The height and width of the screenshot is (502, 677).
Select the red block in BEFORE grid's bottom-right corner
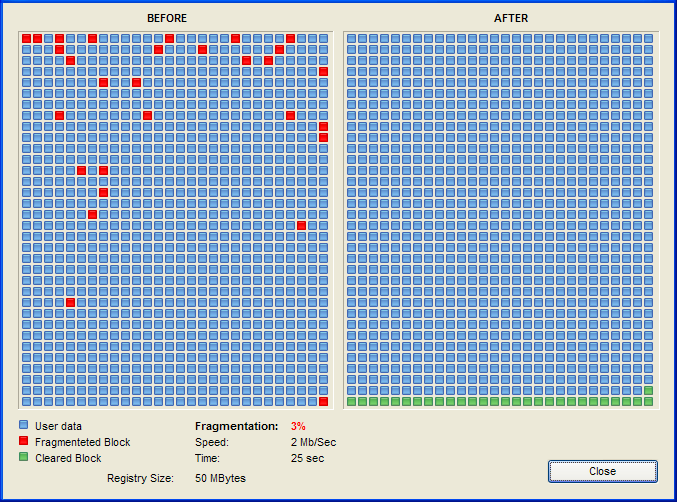323,401
